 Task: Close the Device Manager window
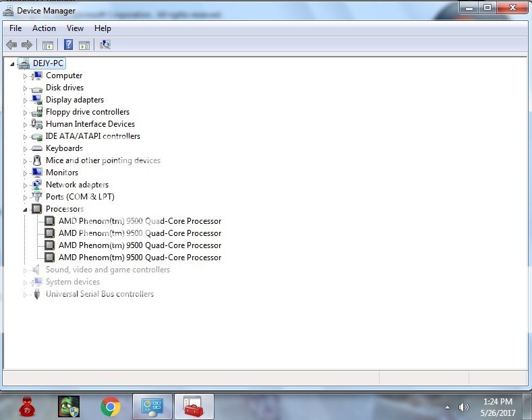(x=512, y=8)
